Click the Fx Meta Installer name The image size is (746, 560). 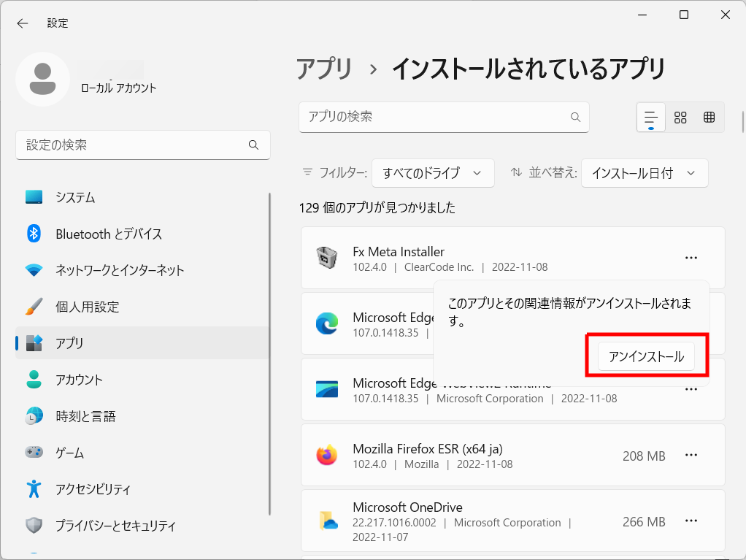399,252
